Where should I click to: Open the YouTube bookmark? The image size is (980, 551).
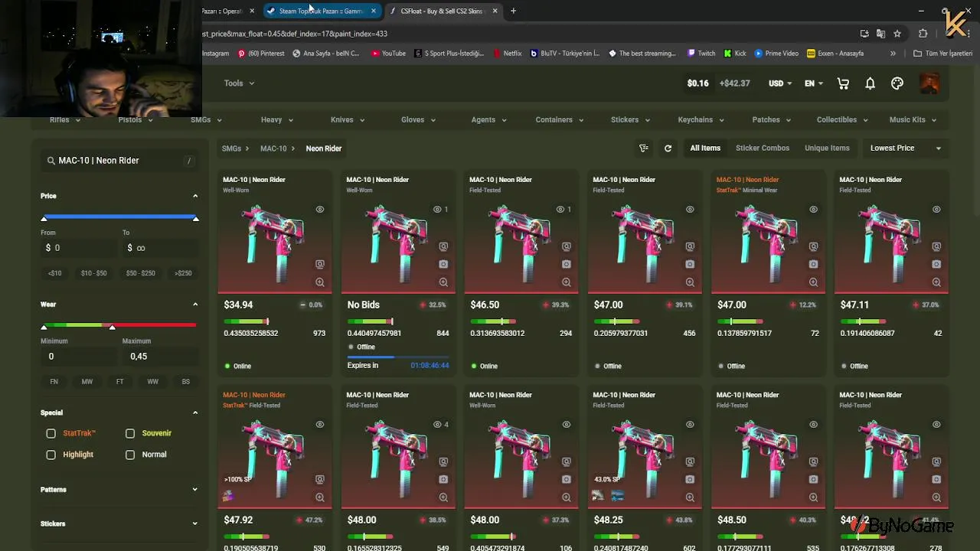pyautogui.click(x=388, y=54)
